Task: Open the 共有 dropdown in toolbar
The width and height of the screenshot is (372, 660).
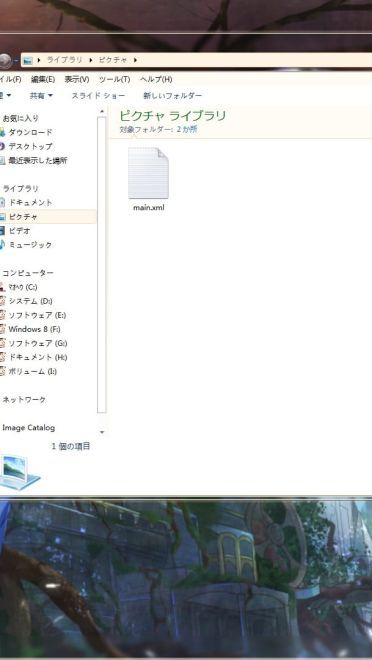Action: (x=41, y=96)
